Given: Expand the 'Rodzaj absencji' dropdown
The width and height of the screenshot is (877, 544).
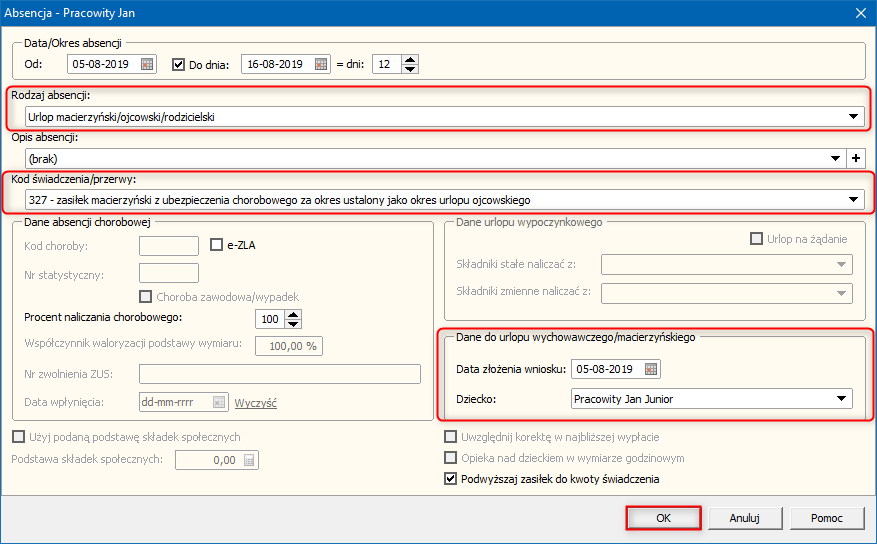Looking at the screenshot, I should [853, 117].
